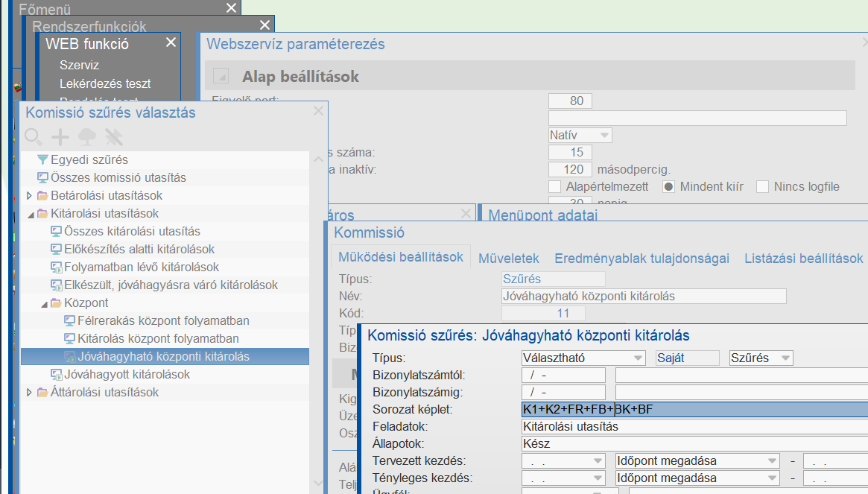The width and height of the screenshot is (868, 494).
Task: Open the Natív dropdown
Action: tap(604, 136)
